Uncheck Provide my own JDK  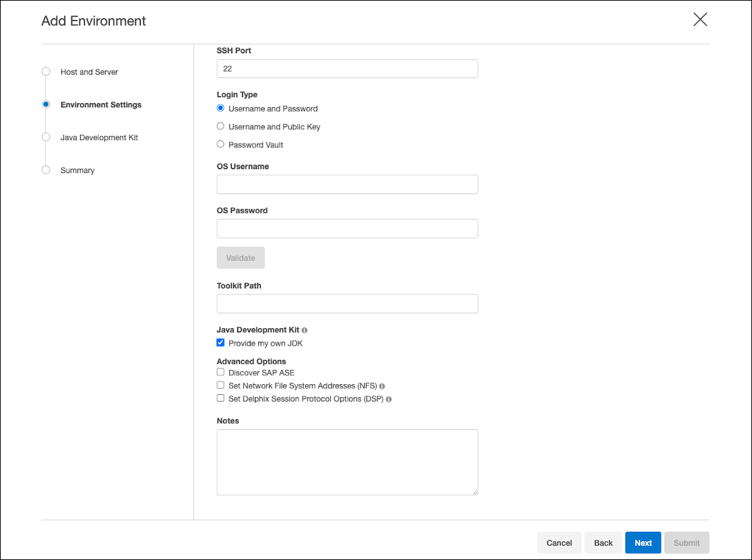pos(220,343)
